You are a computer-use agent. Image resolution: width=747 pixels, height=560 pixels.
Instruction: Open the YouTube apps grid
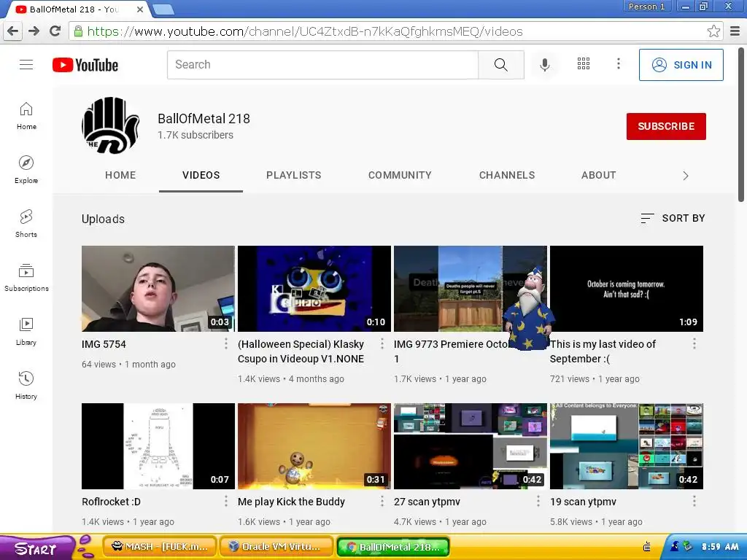tap(584, 64)
